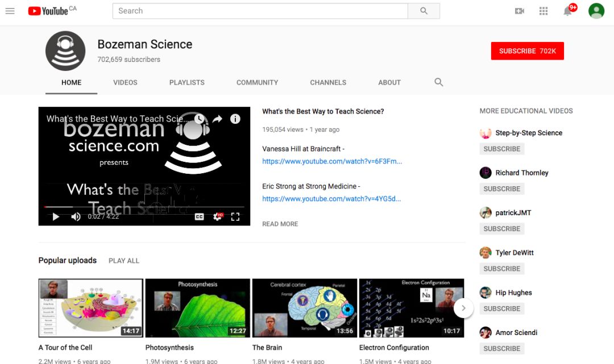Open Richard Thornley channel avatar
The image size is (614, 364).
[x=486, y=173]
